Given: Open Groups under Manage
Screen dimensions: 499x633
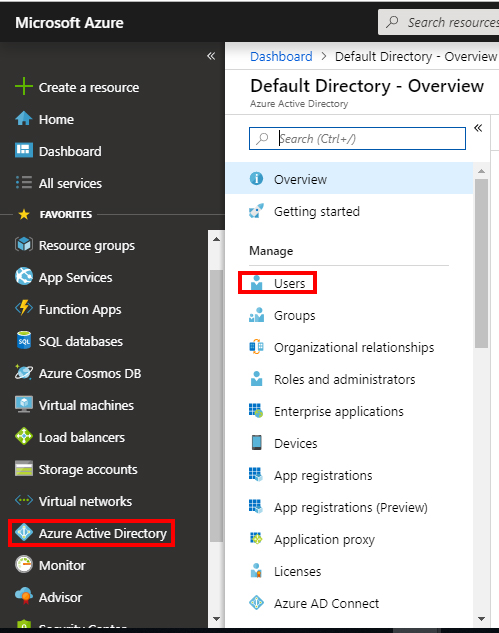Looking at the screenshot, I should click(x=294, y=316).
